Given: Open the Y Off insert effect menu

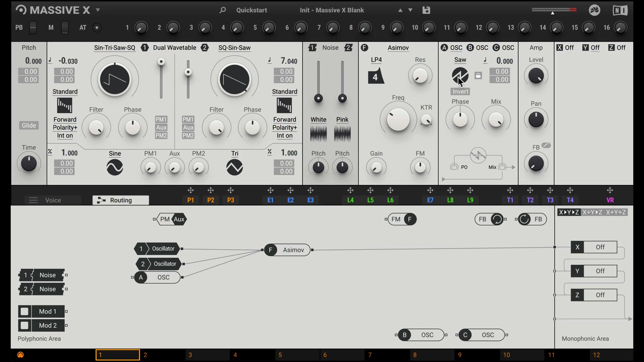Looking at the screenshot, I should 595,48.
